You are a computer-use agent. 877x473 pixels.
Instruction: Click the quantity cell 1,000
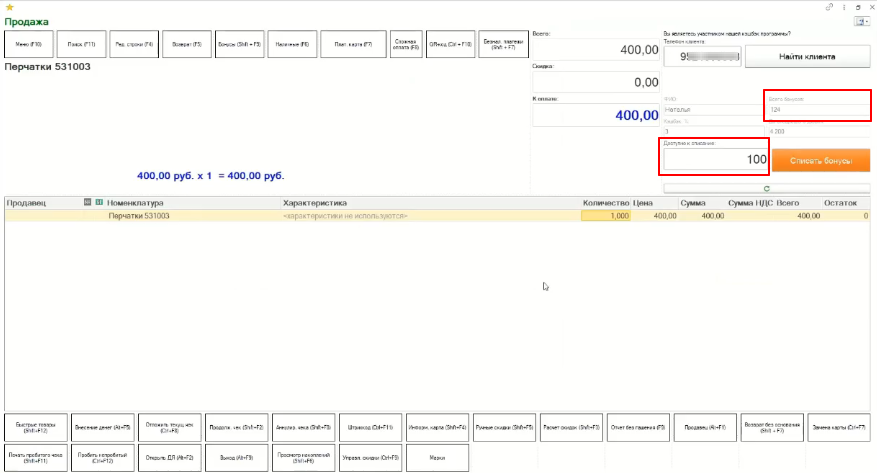tap(606, 216)
